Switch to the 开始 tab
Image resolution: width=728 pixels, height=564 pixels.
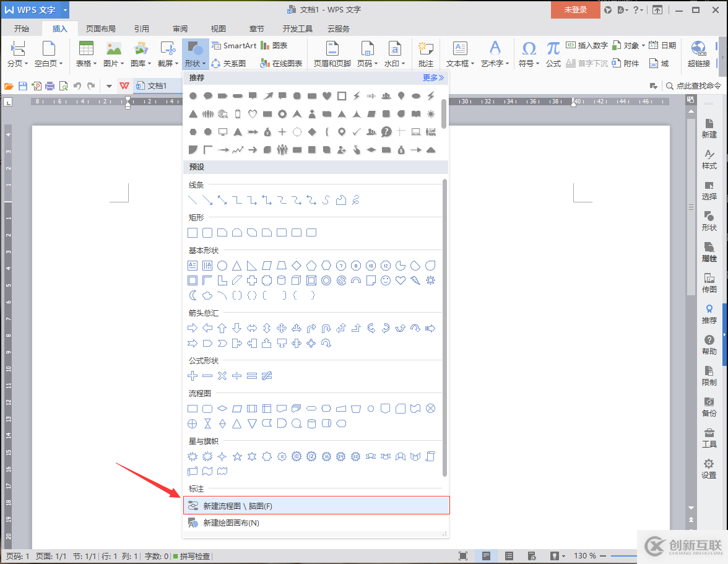click(x=21, y=28)
